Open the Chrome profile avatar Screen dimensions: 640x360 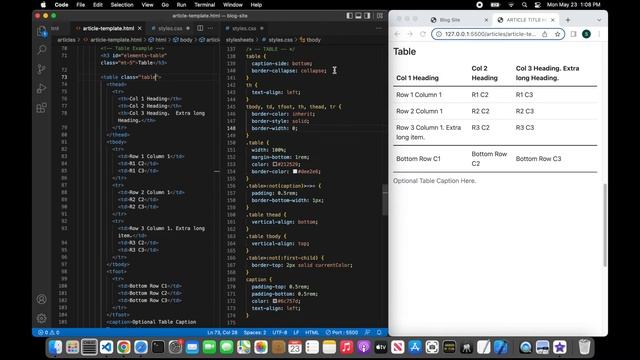(x=587, y=34)
